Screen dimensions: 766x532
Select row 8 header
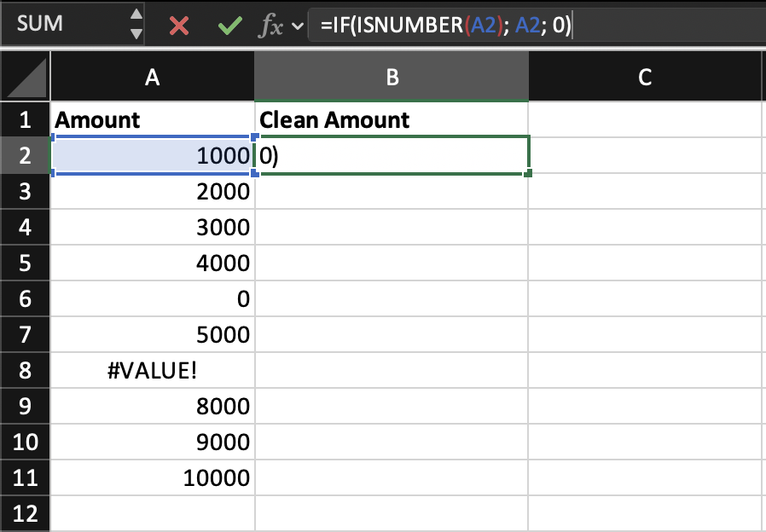click(x=25, y=371)
